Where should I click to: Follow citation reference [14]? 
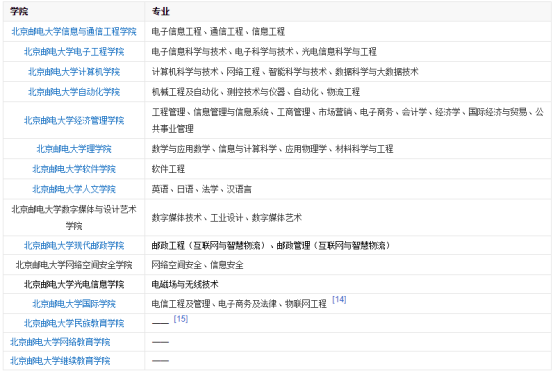(x=339, y=300)
